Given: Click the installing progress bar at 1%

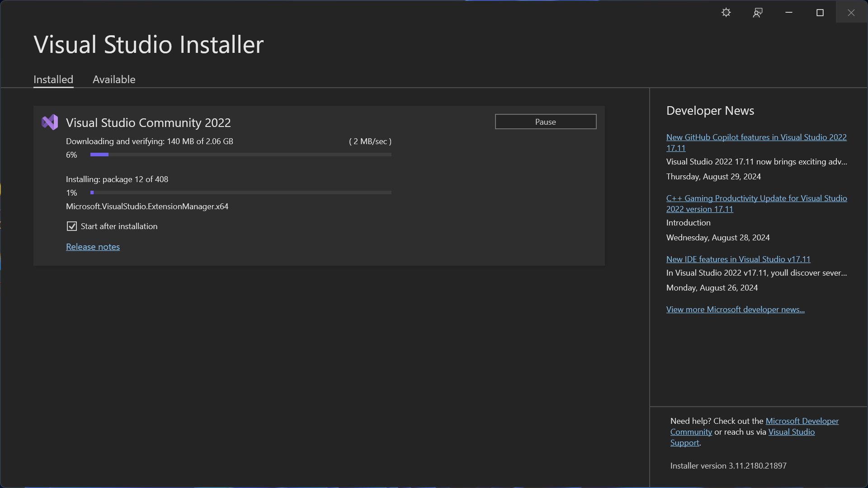Looking at the screenshot, I should [x=241, y=192].
